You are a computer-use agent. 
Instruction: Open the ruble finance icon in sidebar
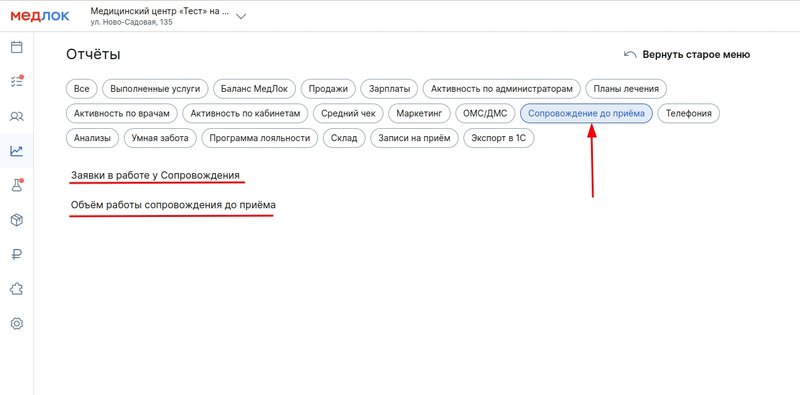17,254
